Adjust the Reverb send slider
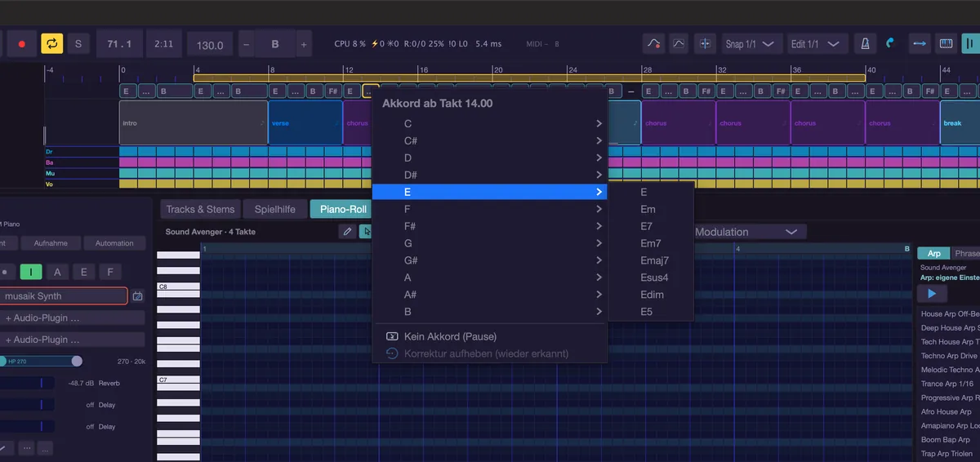This screenshot has width=980, height=462. (27, 383)
